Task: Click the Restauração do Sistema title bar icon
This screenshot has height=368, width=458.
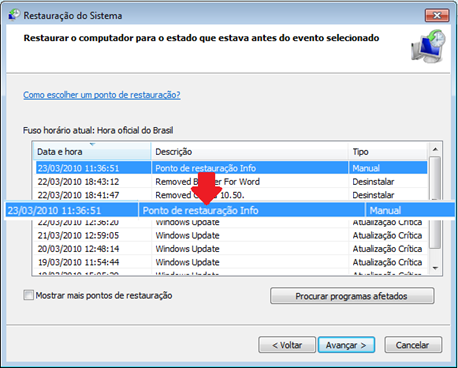Action: [14, 15]
